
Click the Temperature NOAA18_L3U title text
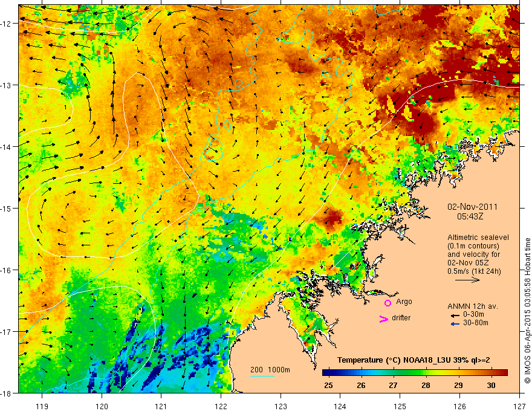pos(414,360)
